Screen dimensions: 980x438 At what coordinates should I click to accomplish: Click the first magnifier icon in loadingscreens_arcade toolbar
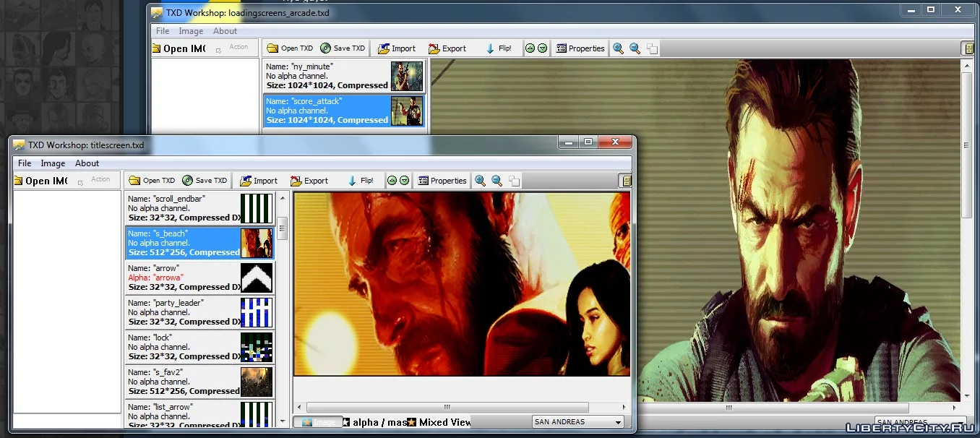[618, 48]
